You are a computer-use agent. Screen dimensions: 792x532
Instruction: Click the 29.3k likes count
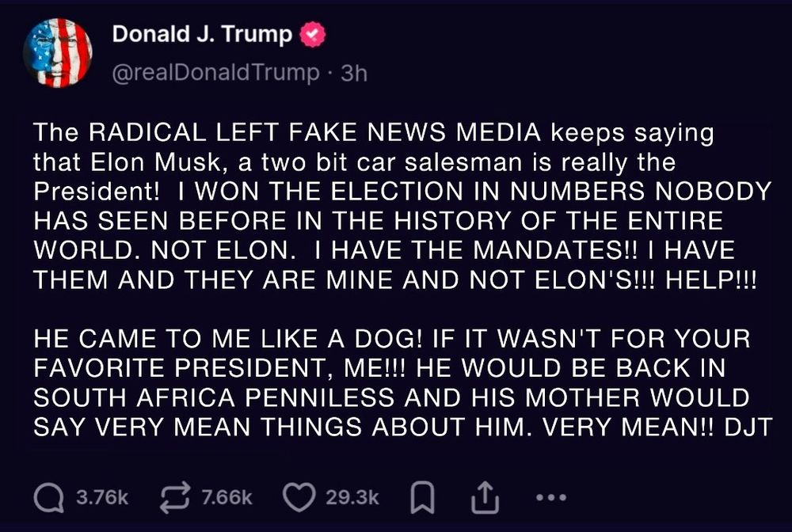pyautogui.click(x=353, y=497)
